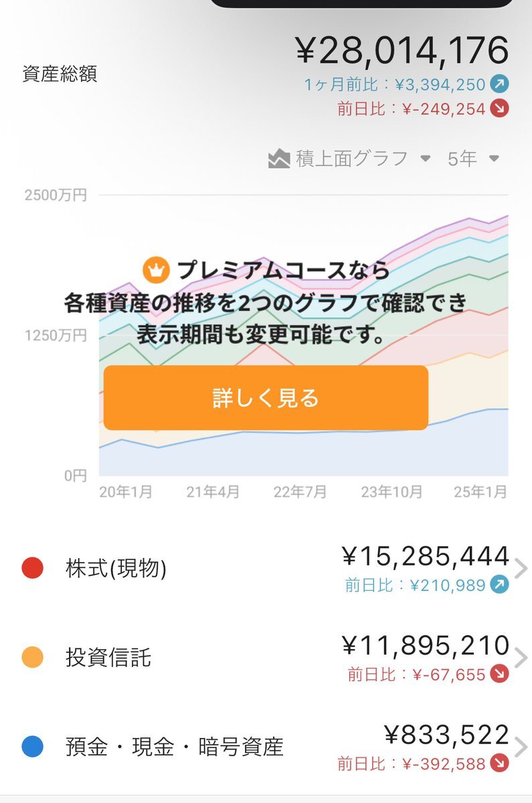This screenshot has height=803, width=532.
Task: Select the 株式(現物) row label
Action: 116,569
